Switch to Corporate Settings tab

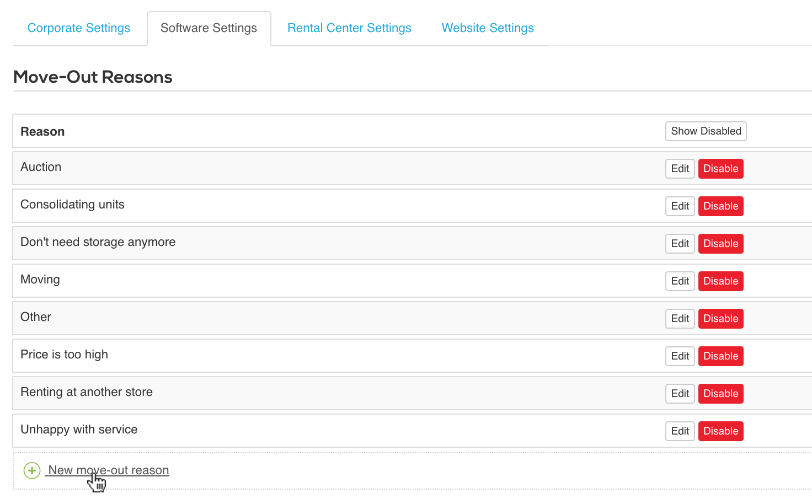(79, 28)
